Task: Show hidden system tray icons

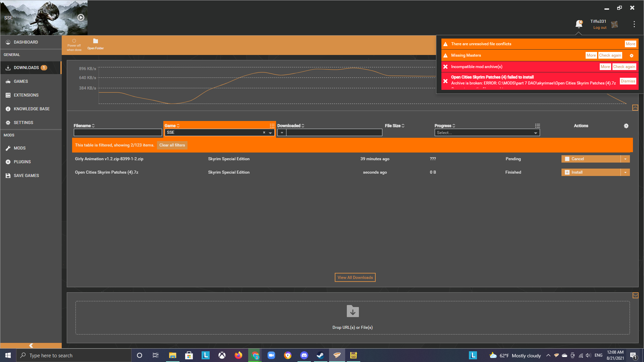Action: coord(548,355)
